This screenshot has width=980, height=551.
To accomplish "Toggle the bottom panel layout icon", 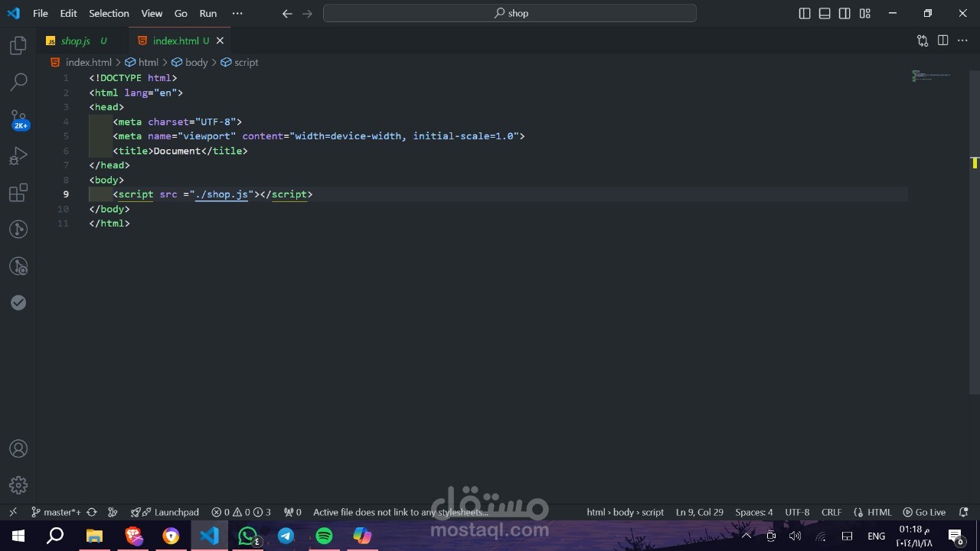I will tap(825, 13).
